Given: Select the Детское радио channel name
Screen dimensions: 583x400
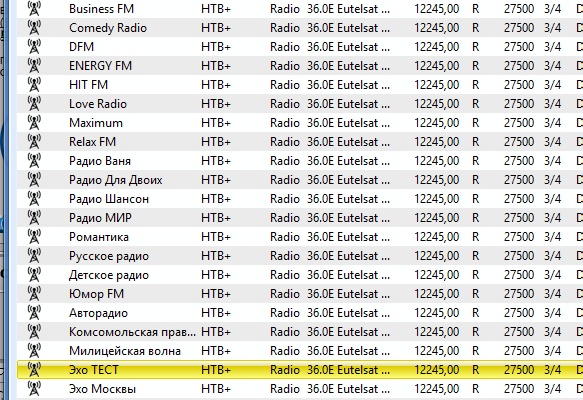Looking at the screenshot, I should click(x=109, y=275).
